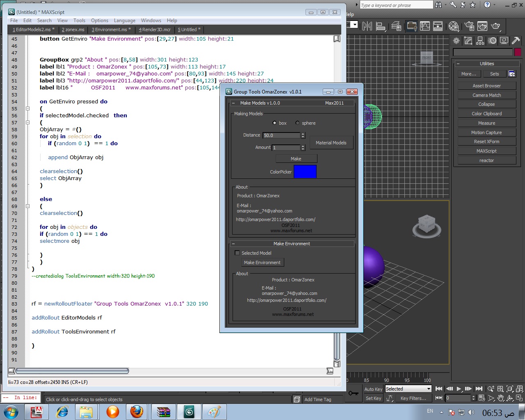Viewport: 525px width, 420px height.
Task: Click the binoculars search icon
Action: [438, 5]
